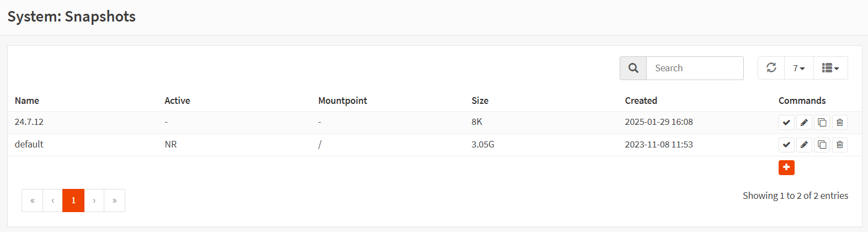Open the rows-per-page dropdown showing 7

click(x=798, y=68)
